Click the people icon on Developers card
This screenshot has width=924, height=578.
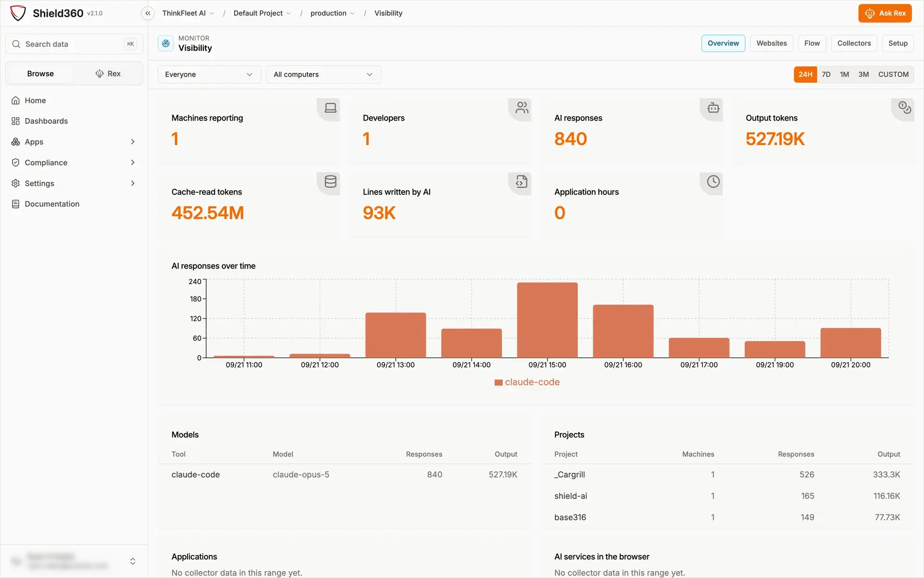pos(522,108)
